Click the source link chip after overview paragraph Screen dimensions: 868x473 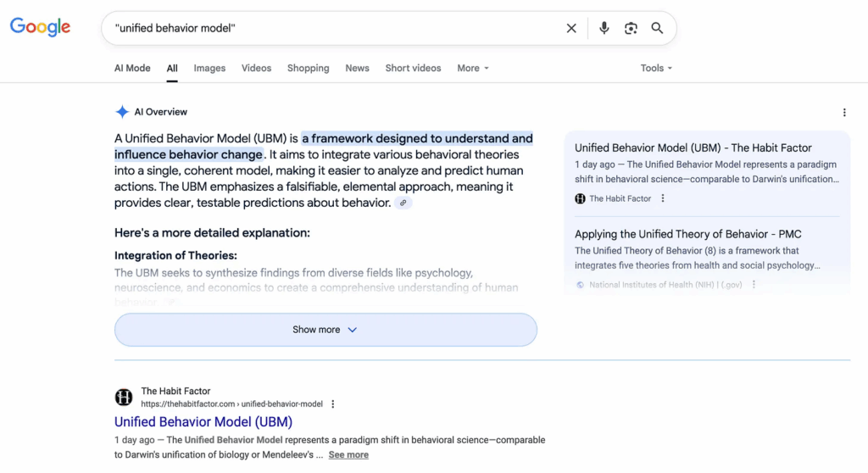[x=403, y=203]
